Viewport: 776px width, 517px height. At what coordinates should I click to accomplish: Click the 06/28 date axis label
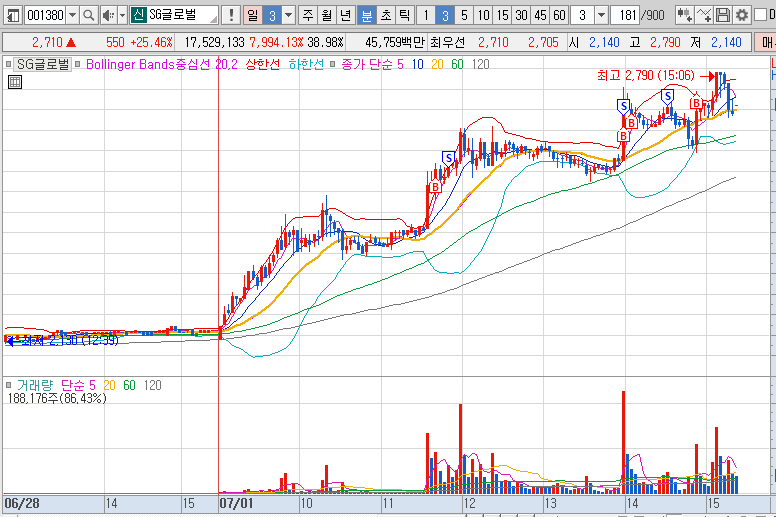[22, 504]
